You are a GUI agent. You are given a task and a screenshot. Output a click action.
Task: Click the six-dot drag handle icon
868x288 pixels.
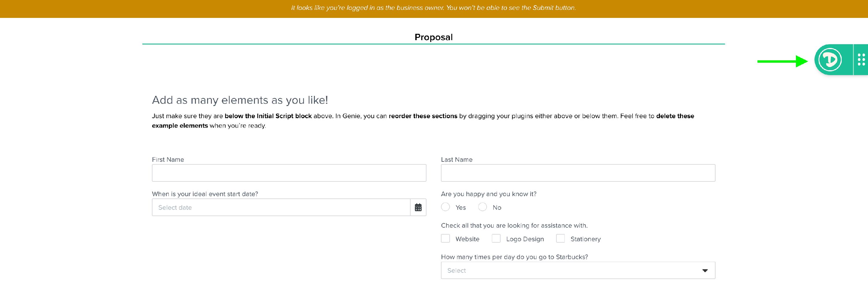861,60
